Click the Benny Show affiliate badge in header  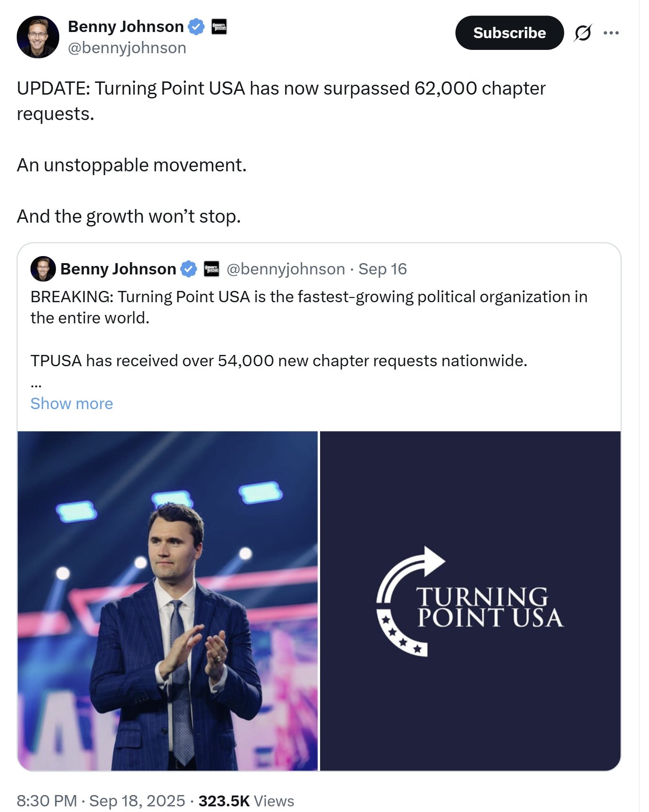point(219,26)
